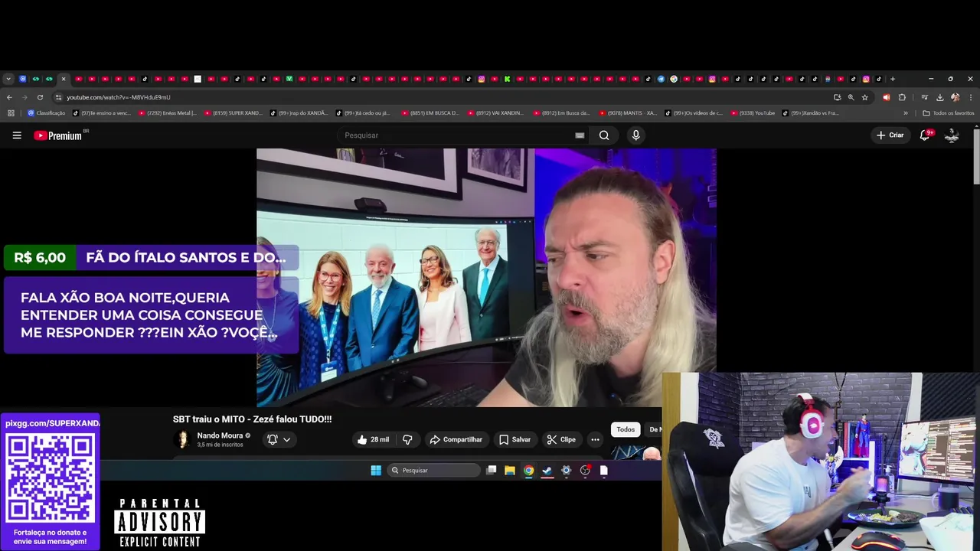Go forward in browser history
This screenshot has height=551, width=980.
click(24, 97)
